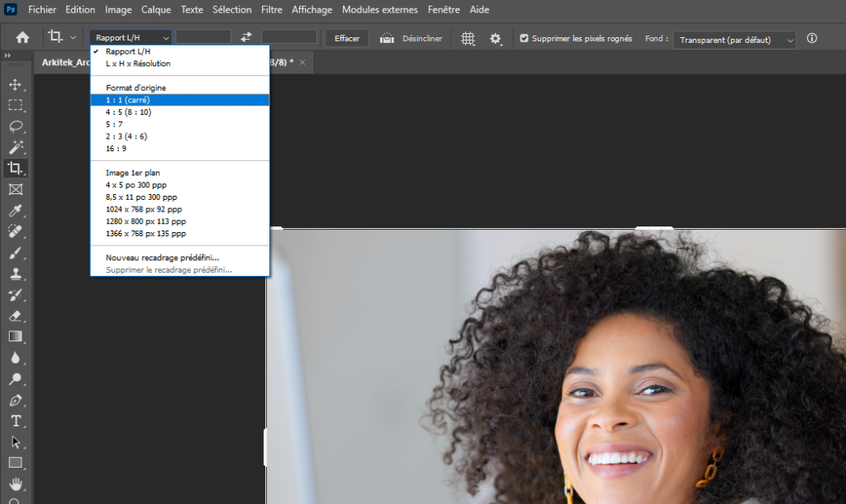Select the Lasso tool
Screen dimensions: 846x504
15,126
